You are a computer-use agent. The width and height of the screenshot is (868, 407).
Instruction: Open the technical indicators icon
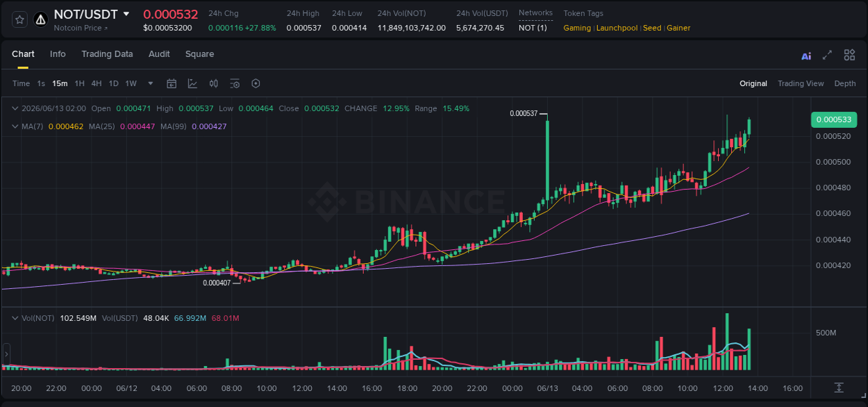click(x=192, y=83)
